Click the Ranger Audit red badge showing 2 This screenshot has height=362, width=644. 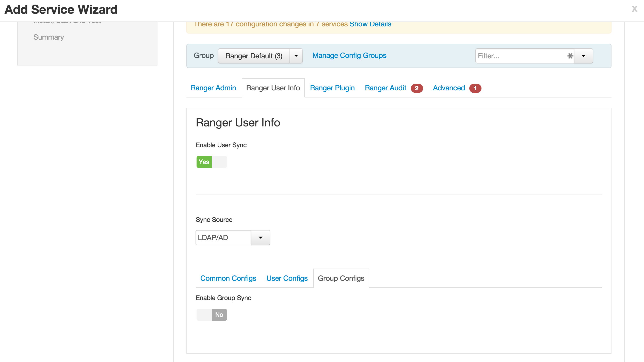pos(416,88)
